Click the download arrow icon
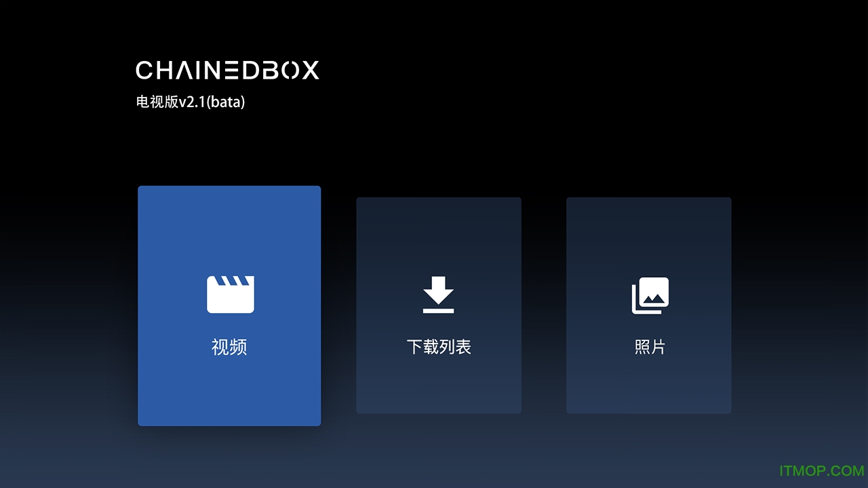 point(438,295)
